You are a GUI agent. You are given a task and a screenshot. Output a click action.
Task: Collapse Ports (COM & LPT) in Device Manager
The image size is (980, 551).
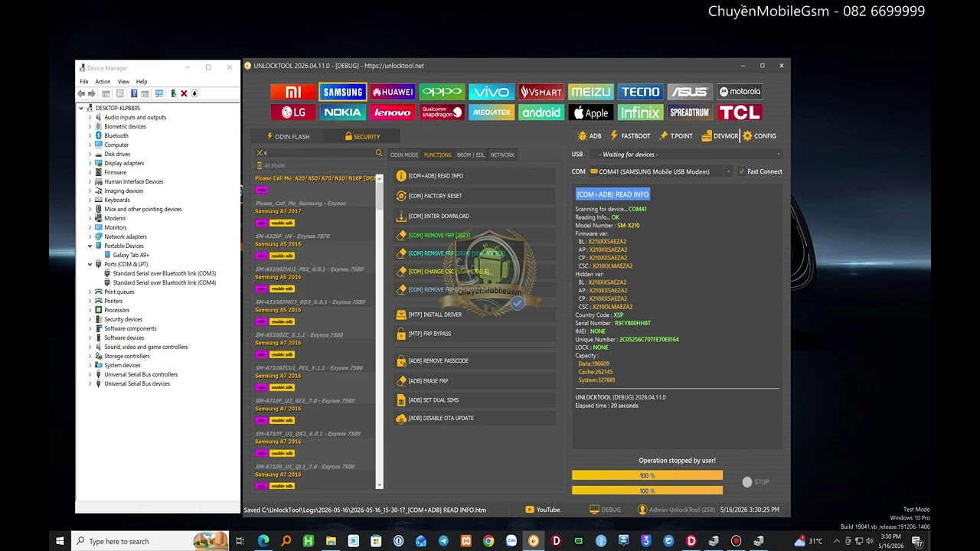[x=90, y=264]
